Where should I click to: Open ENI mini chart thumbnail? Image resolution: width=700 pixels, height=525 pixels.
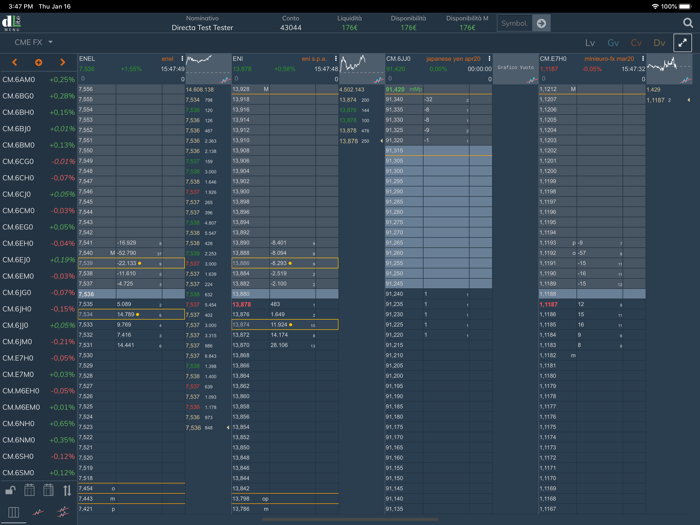[x=362, y=69]
